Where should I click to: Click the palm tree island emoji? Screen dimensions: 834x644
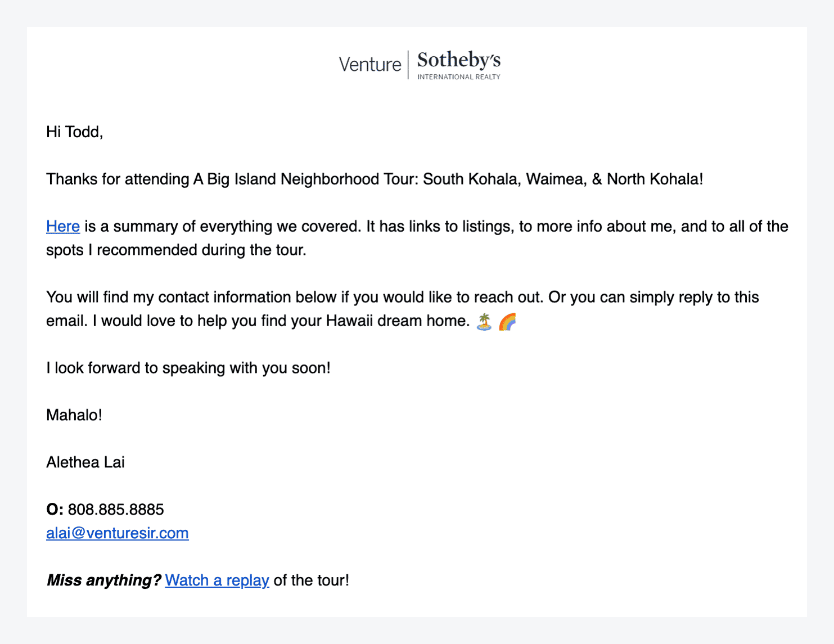coord(484,322)
